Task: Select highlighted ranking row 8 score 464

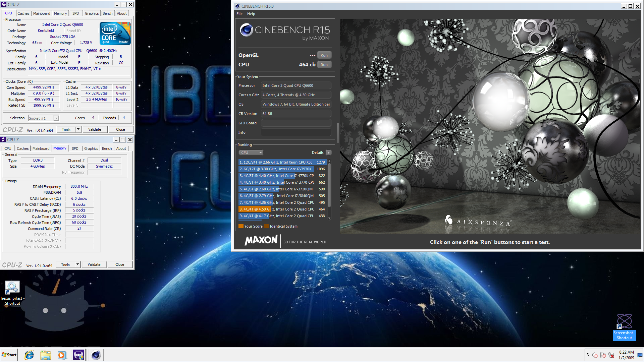Action: click(282, 209)
